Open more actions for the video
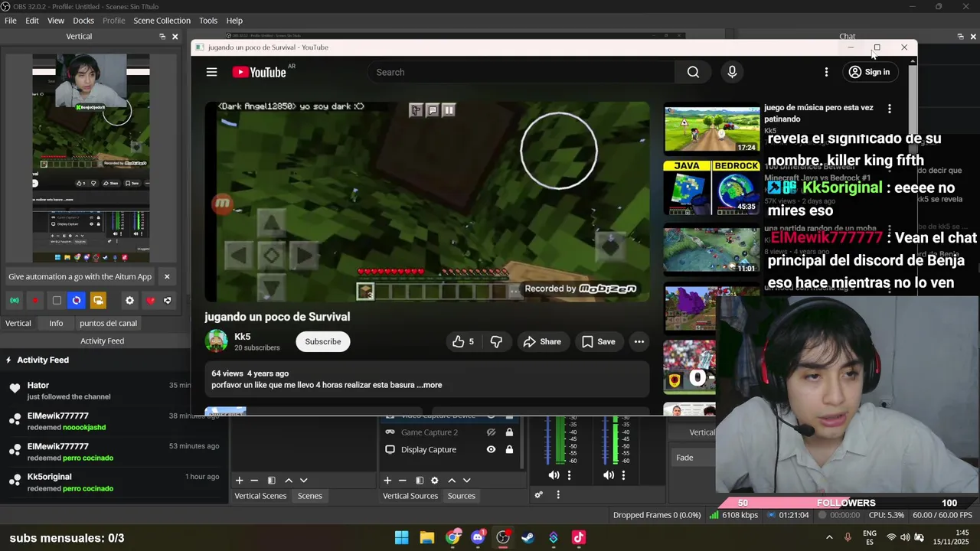 (639, 342)
